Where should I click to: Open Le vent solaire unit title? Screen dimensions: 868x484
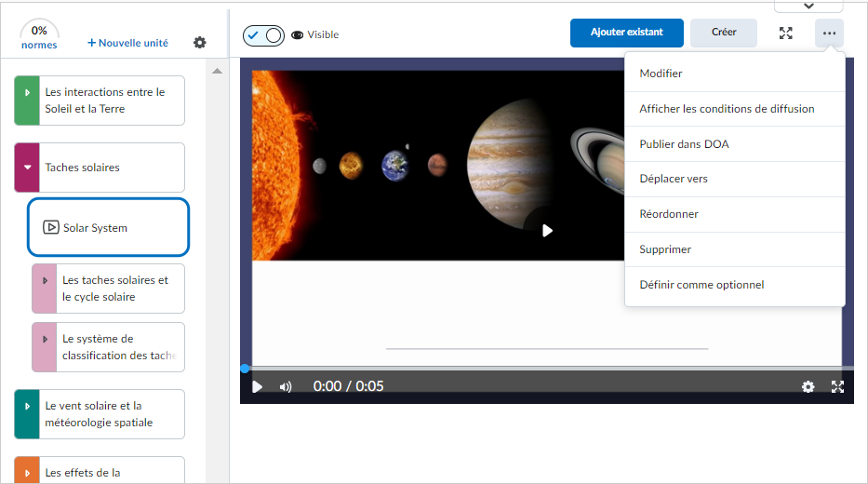click(x=99, y=414)
